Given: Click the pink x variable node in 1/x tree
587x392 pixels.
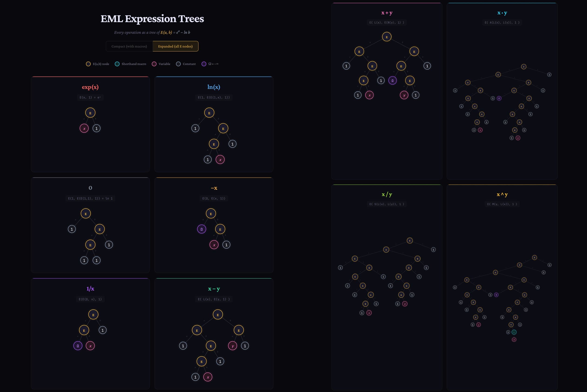Looking at the screenshot, I should pyautogui.click(x=90, y=346).
